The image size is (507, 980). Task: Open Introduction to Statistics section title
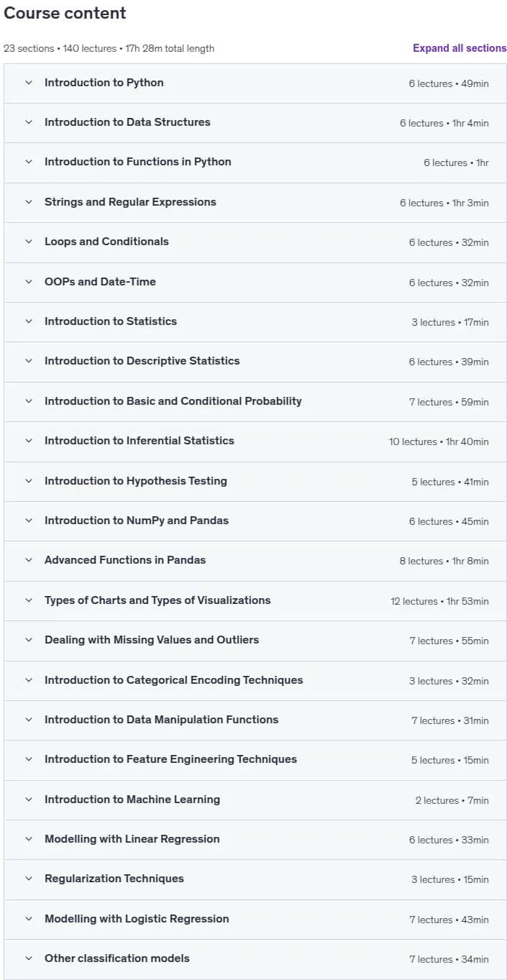click(x=111, y=321)
